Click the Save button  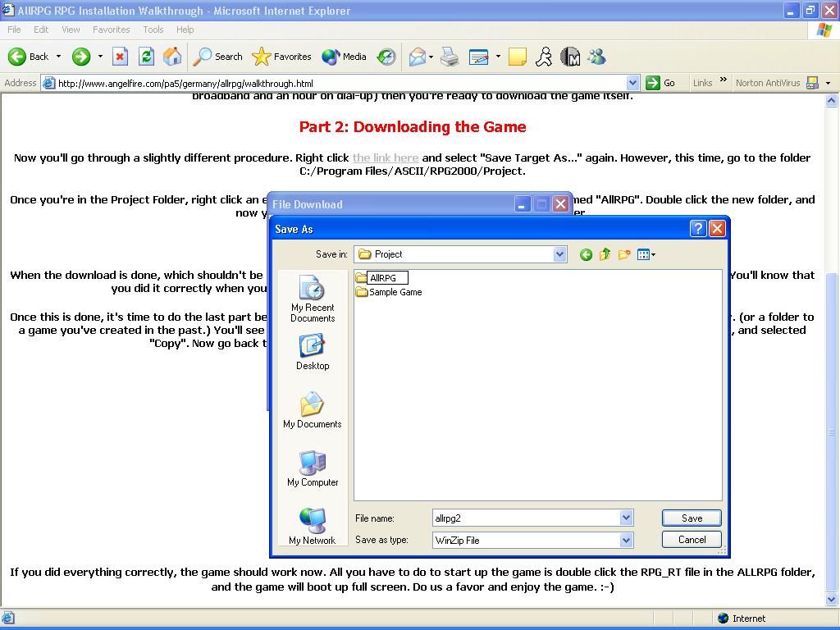692,518
